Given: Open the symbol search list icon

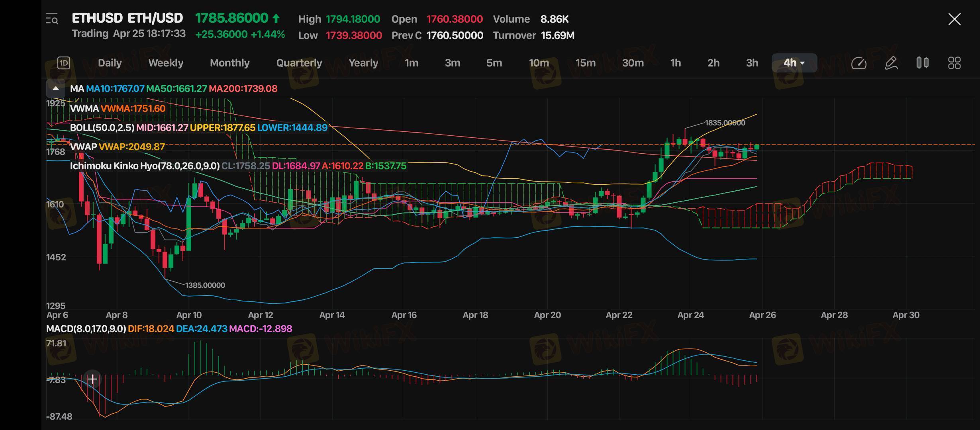Looking at the screenshot, I should click(x=52, y=19).
